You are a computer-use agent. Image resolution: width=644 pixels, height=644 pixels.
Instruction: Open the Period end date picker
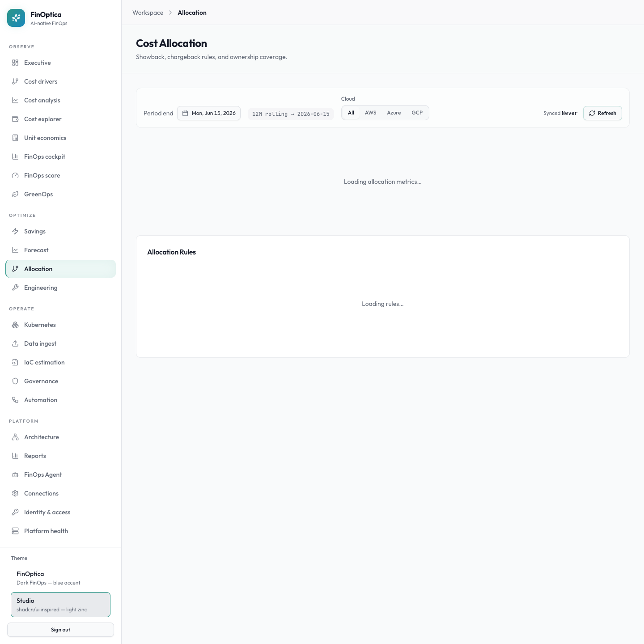point(209,113)
